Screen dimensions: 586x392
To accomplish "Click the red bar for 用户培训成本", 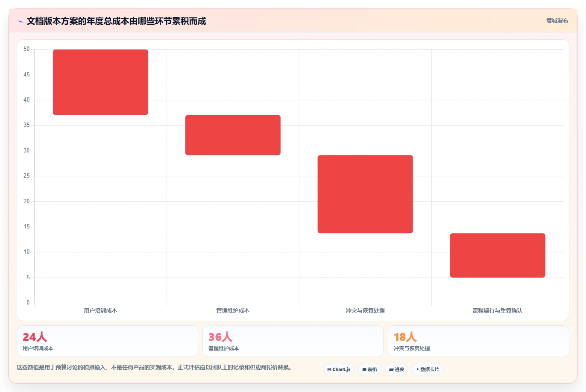I will click(x=100, y=82).
